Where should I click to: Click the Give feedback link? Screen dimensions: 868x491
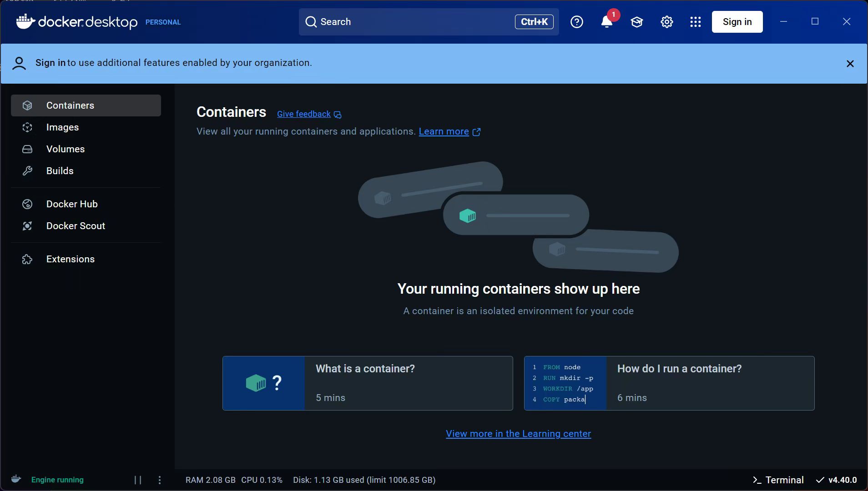(304, 114)
